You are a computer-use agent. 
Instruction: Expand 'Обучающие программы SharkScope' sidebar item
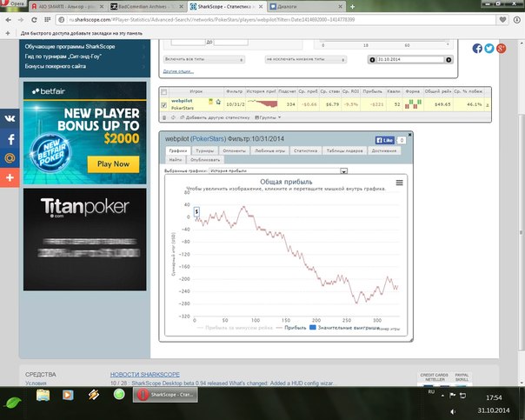(84, 47)
